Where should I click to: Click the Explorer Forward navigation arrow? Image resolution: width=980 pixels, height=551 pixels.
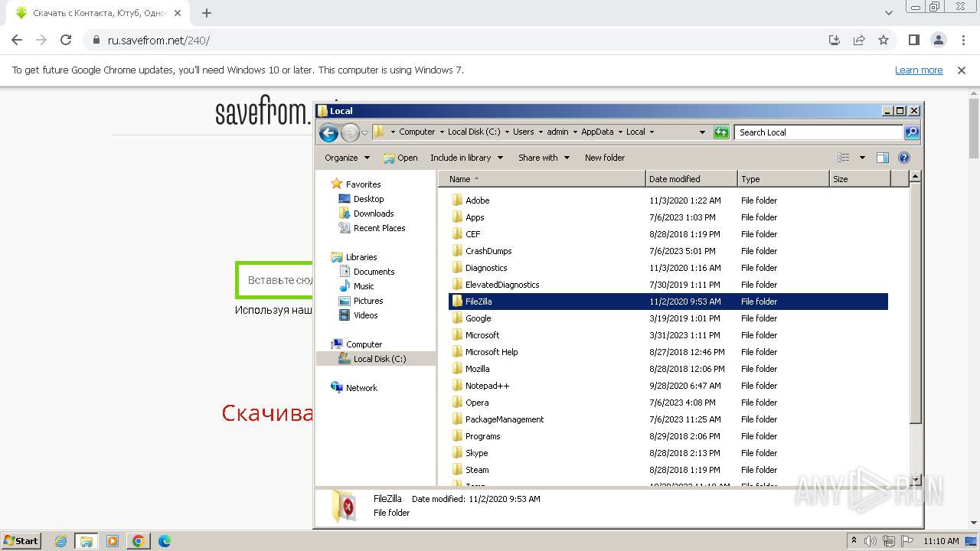tap(350, 132)
